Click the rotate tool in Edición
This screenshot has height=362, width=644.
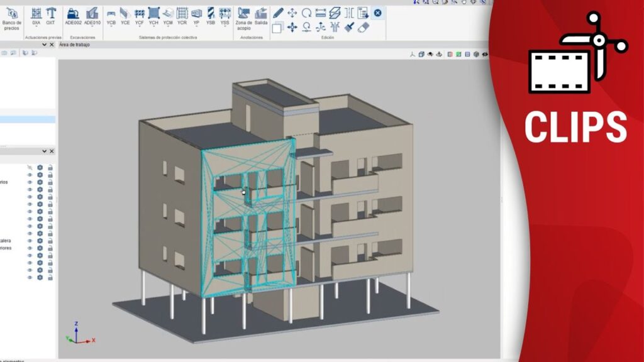(306, 13)
